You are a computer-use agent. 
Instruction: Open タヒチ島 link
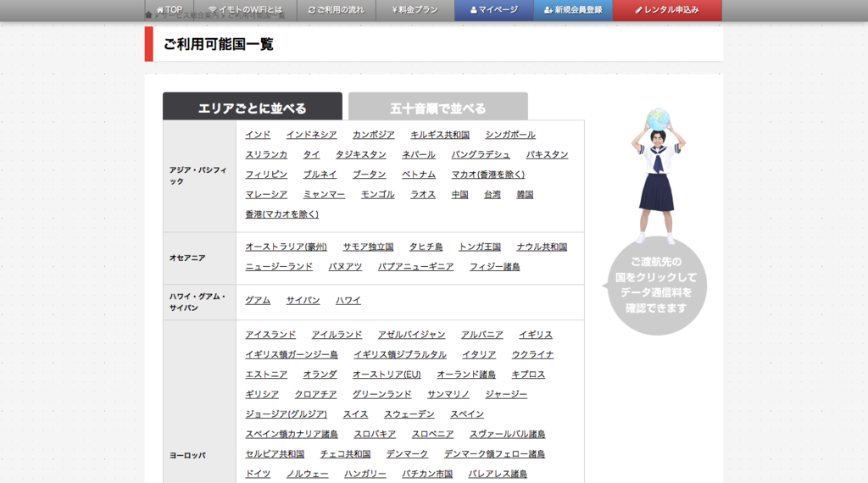tap(426, 247)
